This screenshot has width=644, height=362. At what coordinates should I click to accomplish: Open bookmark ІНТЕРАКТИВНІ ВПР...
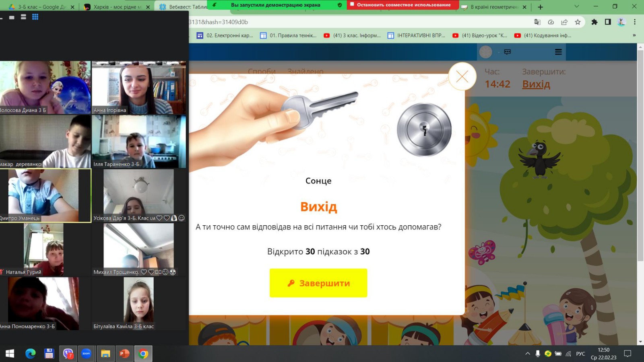[416, 35]
